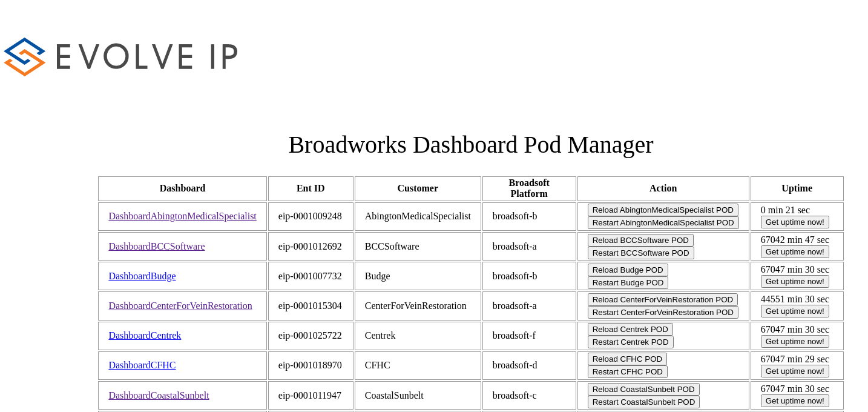The width and height of the screenshot is (868, 412).
Task: Reload the CFHC POD
Action: click(x=627, y=359)
